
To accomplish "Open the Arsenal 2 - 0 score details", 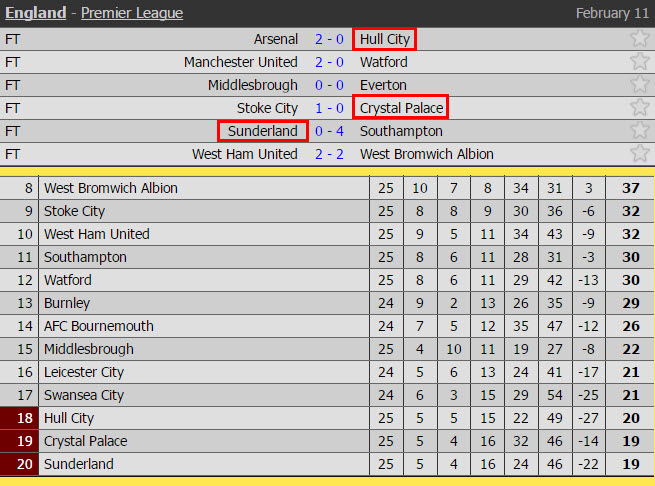I will [329, 39].
